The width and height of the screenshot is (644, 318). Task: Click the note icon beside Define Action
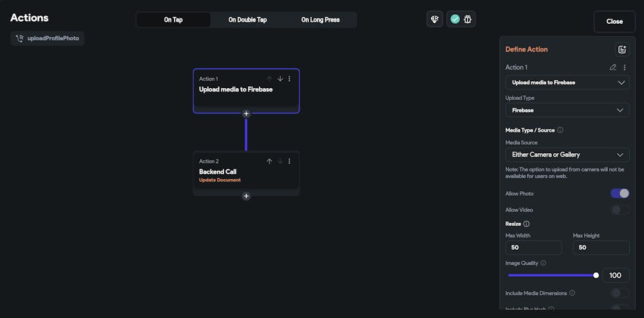(x=621, y=50)
